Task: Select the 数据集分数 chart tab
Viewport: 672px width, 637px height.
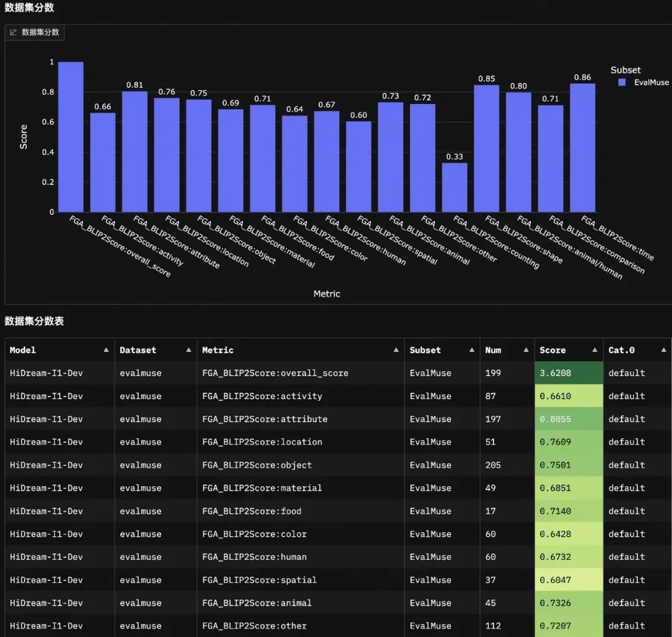Action: [x=35, y=32]
